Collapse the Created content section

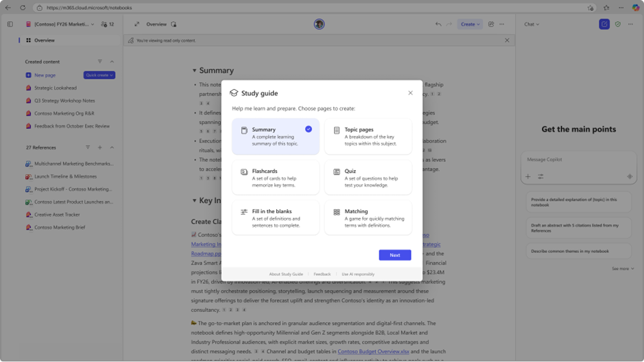pos(112,62)
